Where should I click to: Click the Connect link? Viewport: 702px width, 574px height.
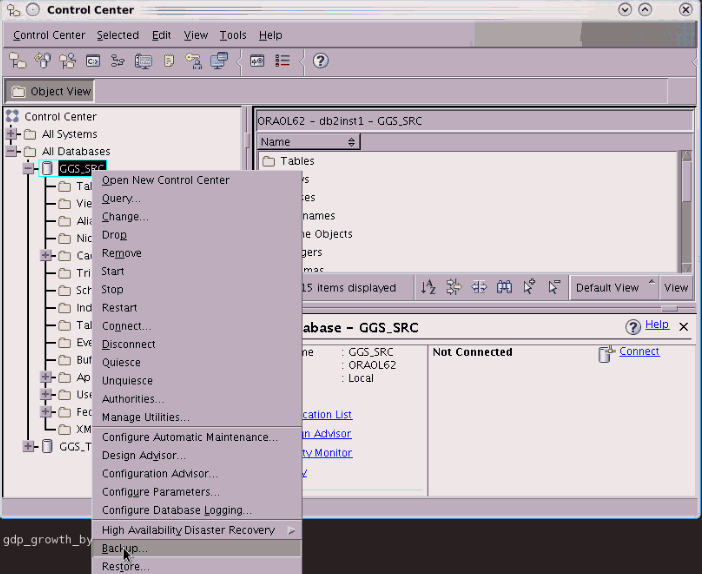(639, 352)
